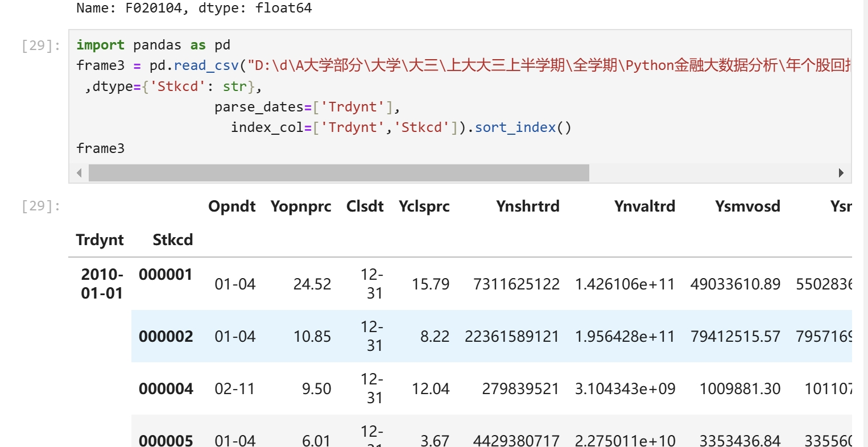Click the read_csv function name in the code
This screenshot has width=868, height=447.
[206, 65]
